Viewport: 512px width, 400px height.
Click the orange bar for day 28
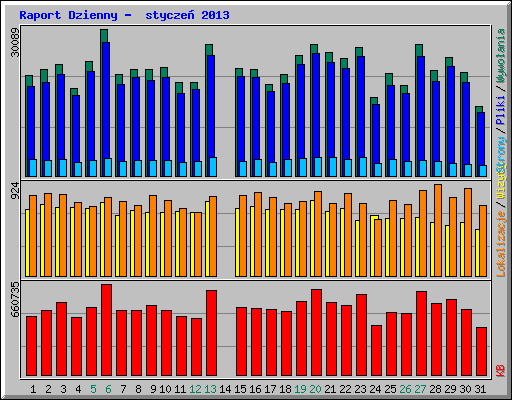coord(438,230)
